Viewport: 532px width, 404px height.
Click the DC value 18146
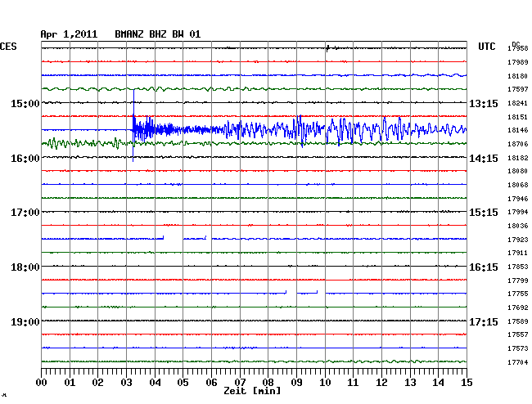tap(518, 130)
